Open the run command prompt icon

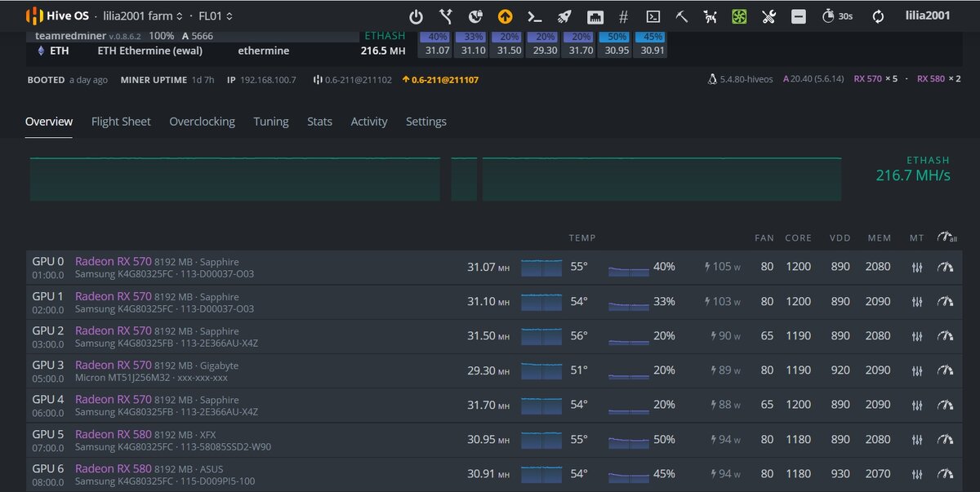[x=534, y=16]
